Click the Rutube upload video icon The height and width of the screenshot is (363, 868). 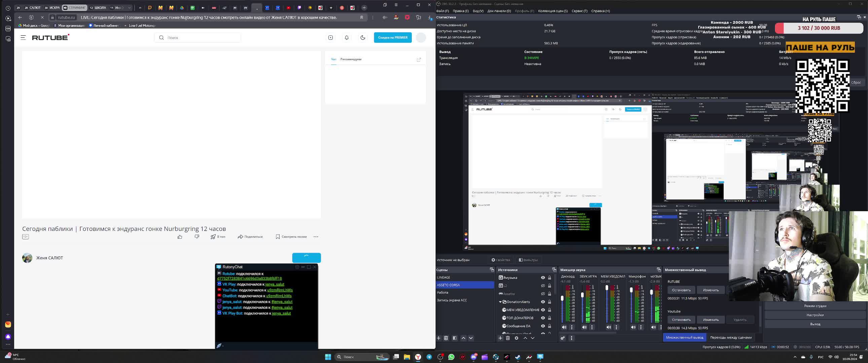click(x=331, y=38)
